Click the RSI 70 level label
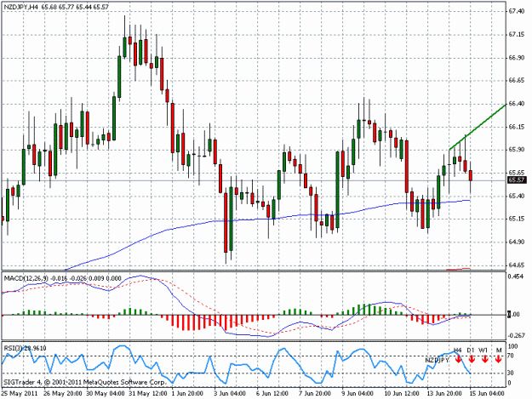The height and width of the screenshot is (399, 532). click(510, 356)
